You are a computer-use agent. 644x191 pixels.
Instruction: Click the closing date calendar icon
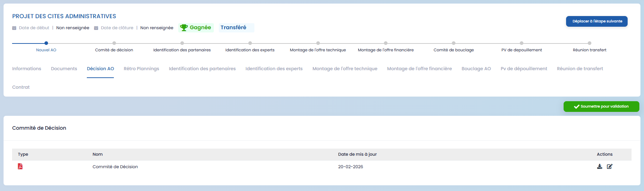(96, 28)
